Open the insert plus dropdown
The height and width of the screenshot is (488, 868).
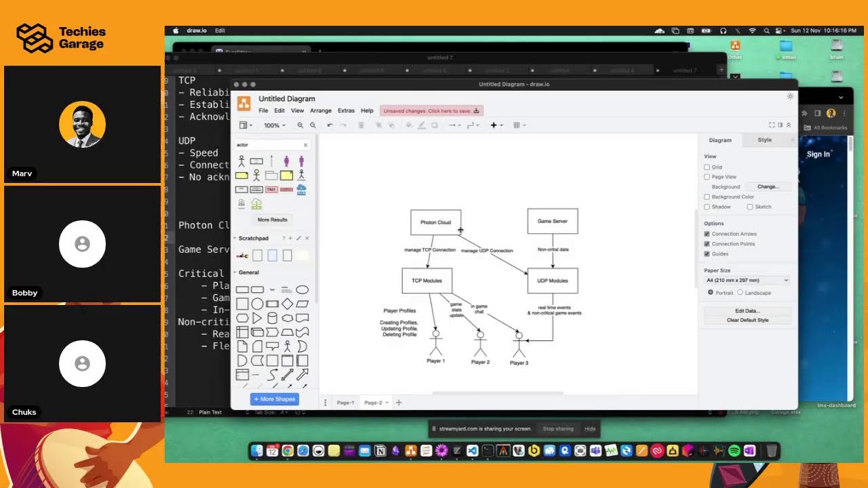(x=496, y=125)
